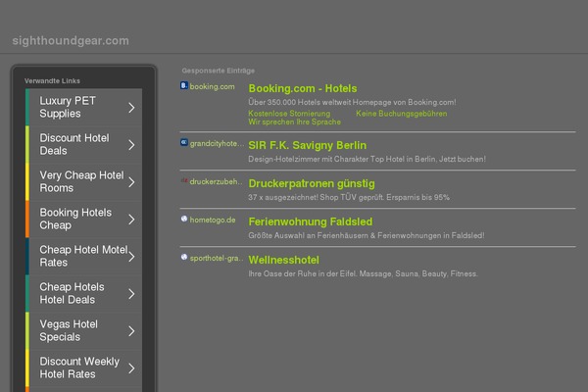The width and height of the screenshot is (588, 392).
Task: Click chevron beside Cheap Hotels Hotel Deals
Action: click(131, 294)
